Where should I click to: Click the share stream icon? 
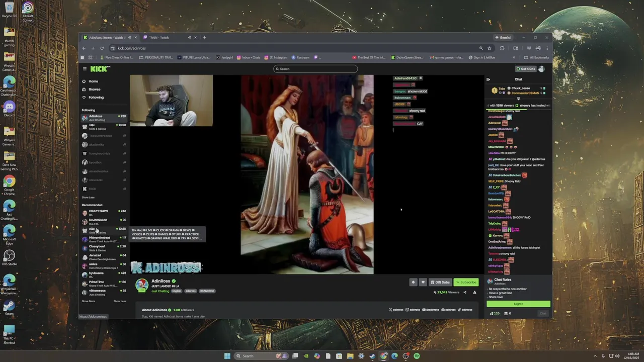[x=465, y=292]
